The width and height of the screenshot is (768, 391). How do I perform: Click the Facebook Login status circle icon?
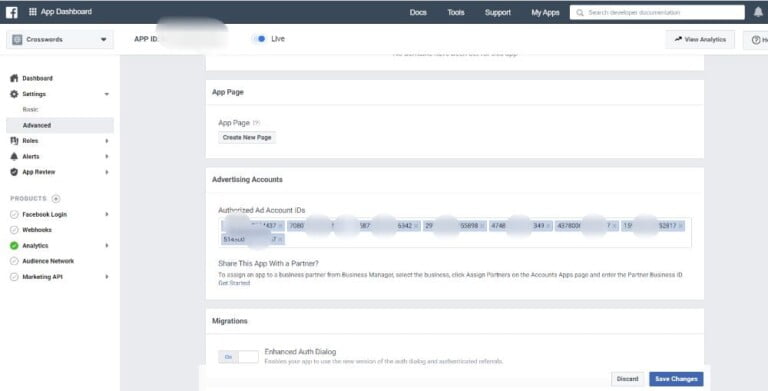coord(14,215)
